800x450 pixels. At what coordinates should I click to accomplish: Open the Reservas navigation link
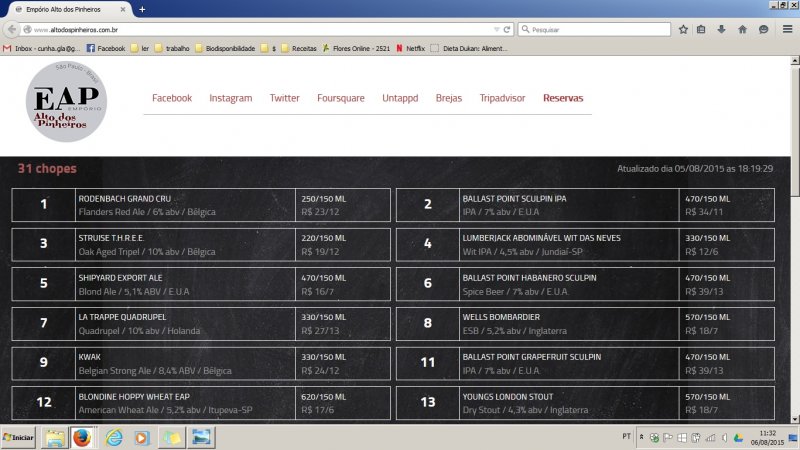click(x=563, y=98)
